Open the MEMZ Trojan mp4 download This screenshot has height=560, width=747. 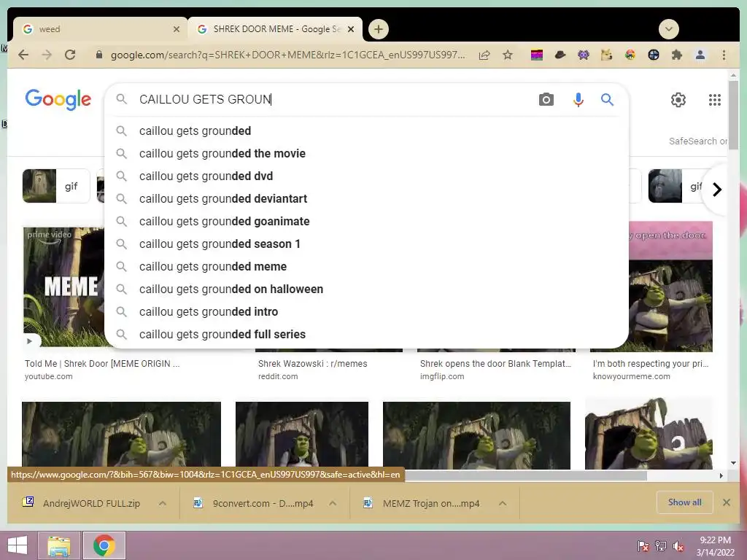point(423,503)
